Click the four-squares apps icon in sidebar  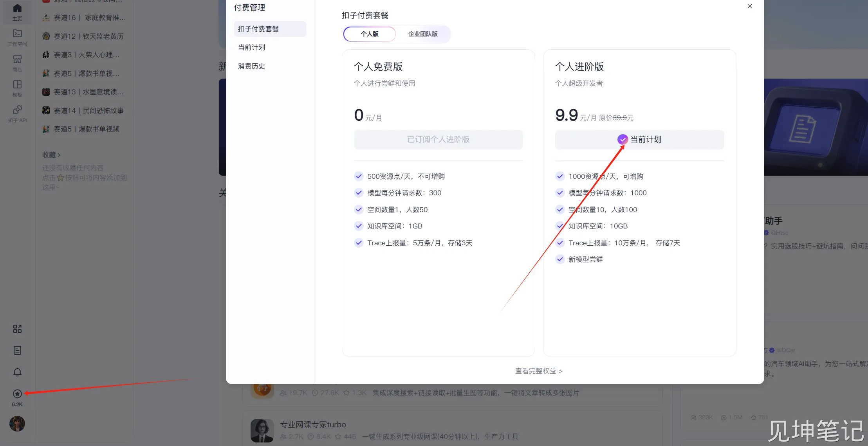(17, 329)
